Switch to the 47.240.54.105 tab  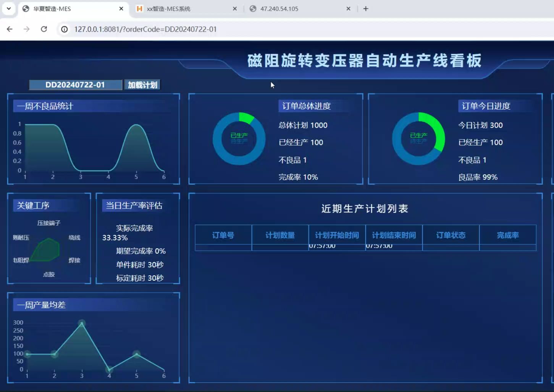(x=300, y=9)
